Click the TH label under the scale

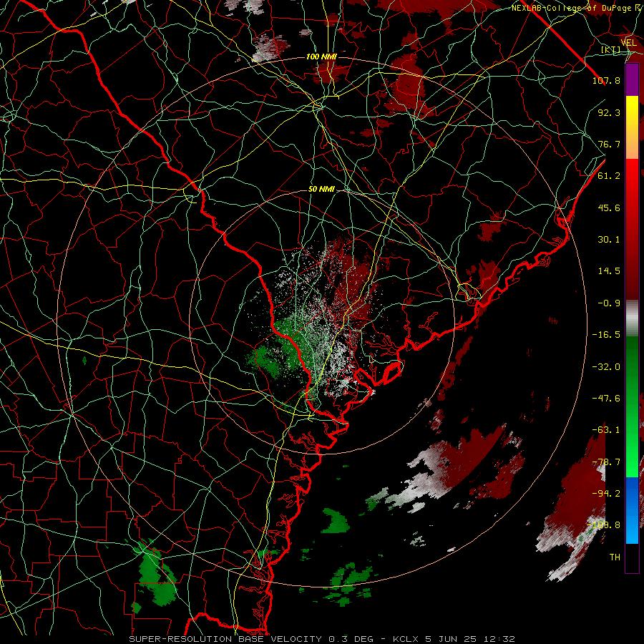tap(615, 557)
